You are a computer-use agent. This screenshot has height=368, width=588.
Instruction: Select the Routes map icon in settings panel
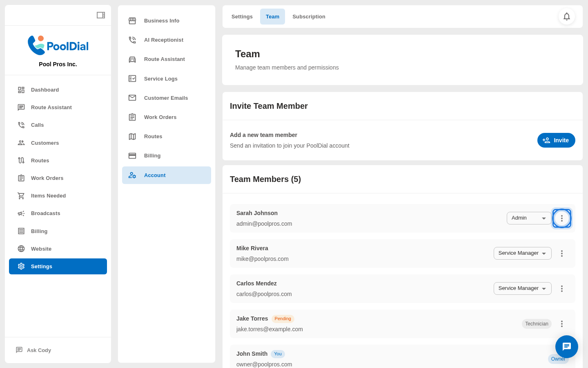click(x=132, y=136)
